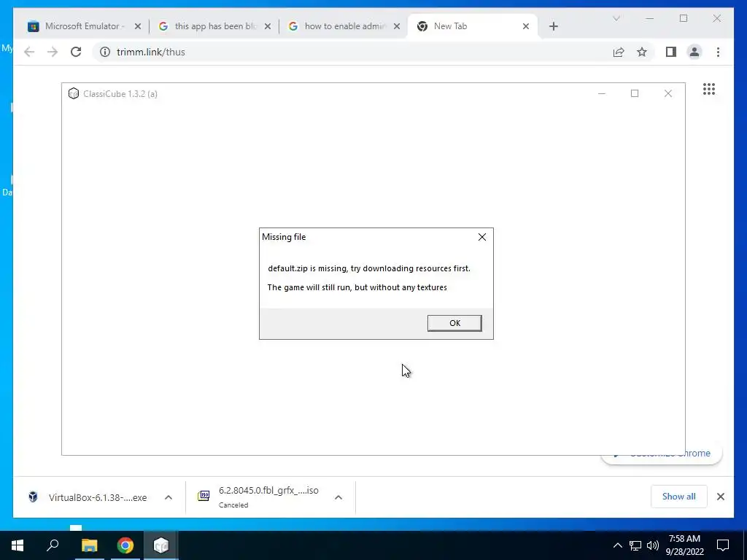Click OK in the Missing file dialog

(x=454, y=323)
